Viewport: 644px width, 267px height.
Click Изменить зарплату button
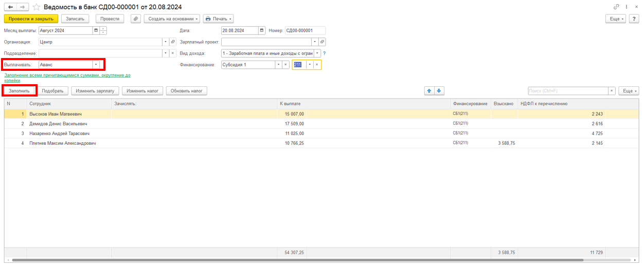click(95, 91)
